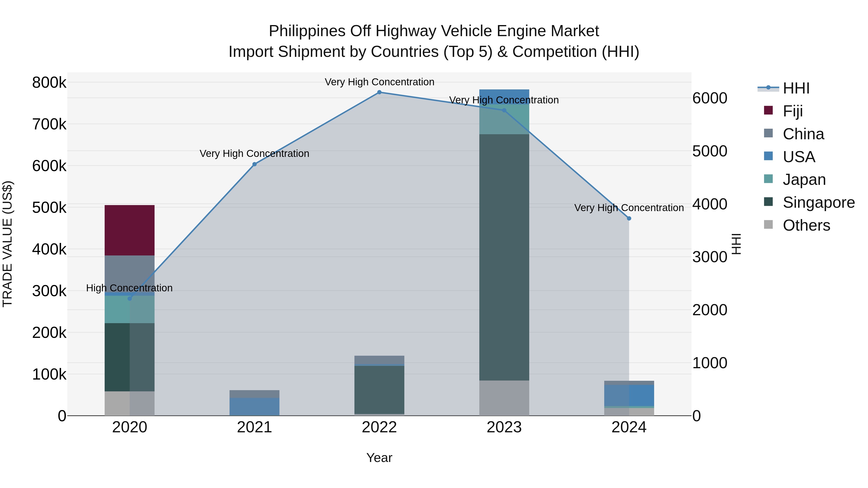
Task: Click the 'High Concentration' annotation at 2020
Action: point(129,288)
